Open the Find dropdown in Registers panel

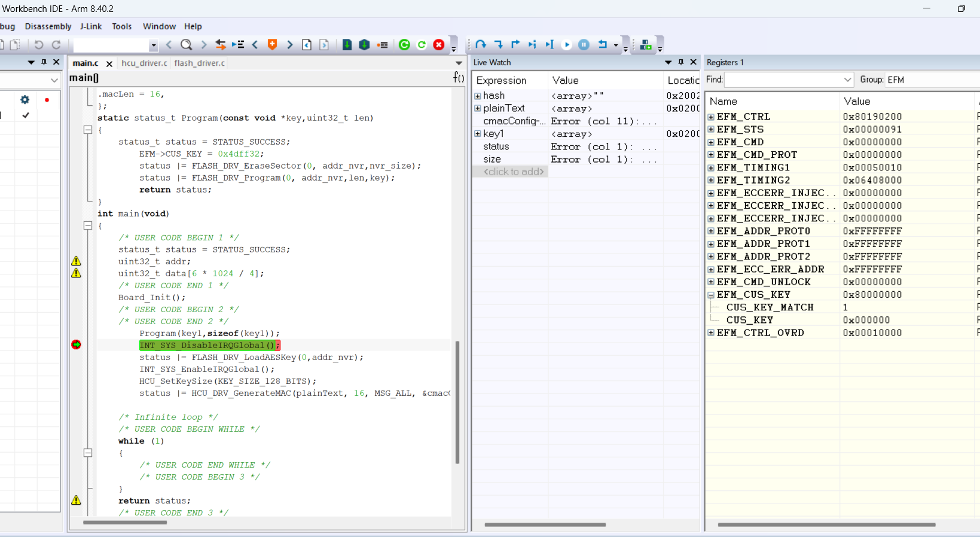pyautogui.click(x=847, y=80)
